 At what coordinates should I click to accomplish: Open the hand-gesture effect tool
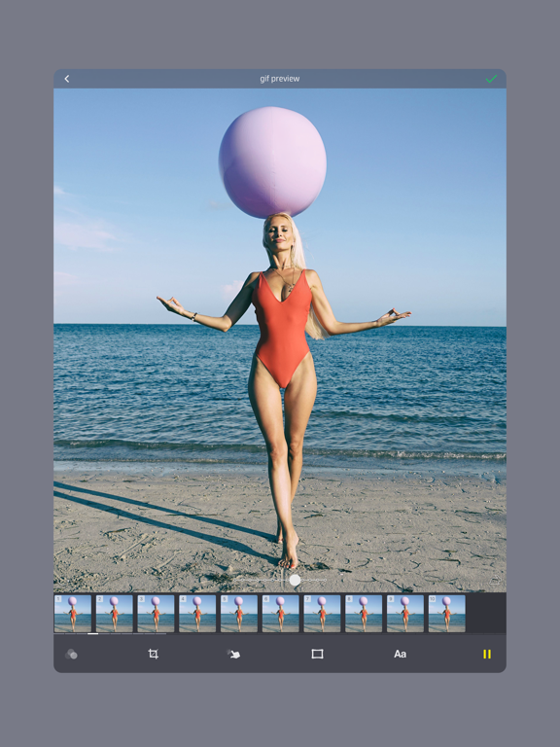233,654
